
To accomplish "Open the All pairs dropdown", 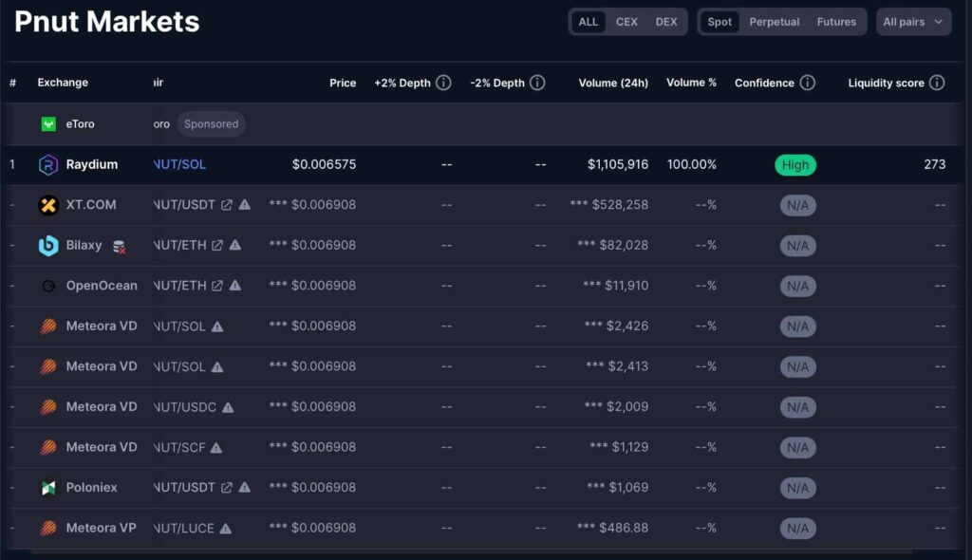I will (913, 22).
